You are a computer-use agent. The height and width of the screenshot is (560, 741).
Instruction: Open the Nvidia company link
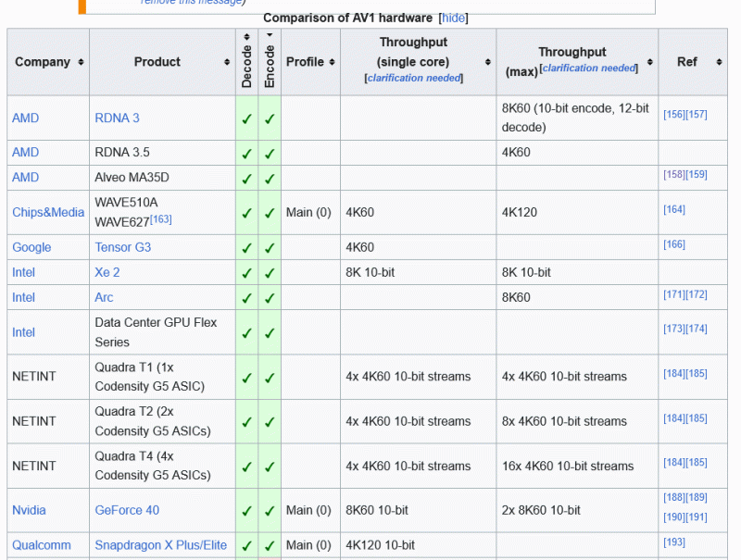click(29, 510)
